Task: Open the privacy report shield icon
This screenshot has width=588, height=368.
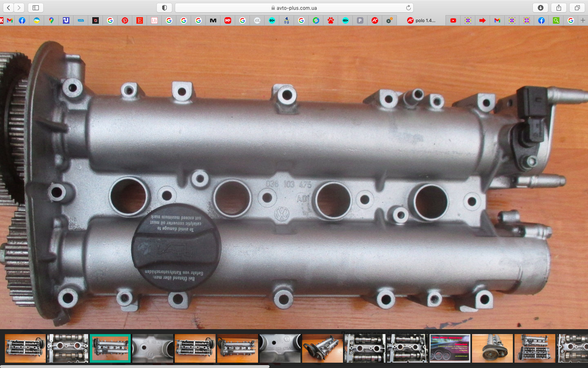Action: tap(164, 8)
